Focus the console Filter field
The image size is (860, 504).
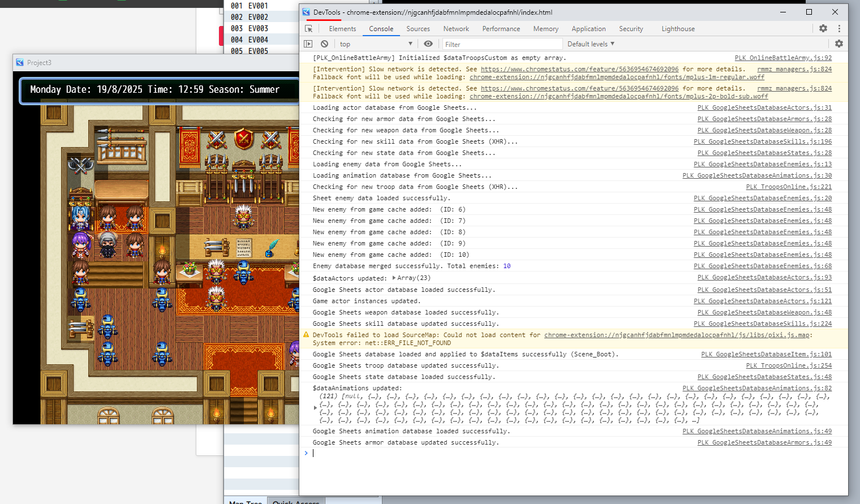click(502, 44)
